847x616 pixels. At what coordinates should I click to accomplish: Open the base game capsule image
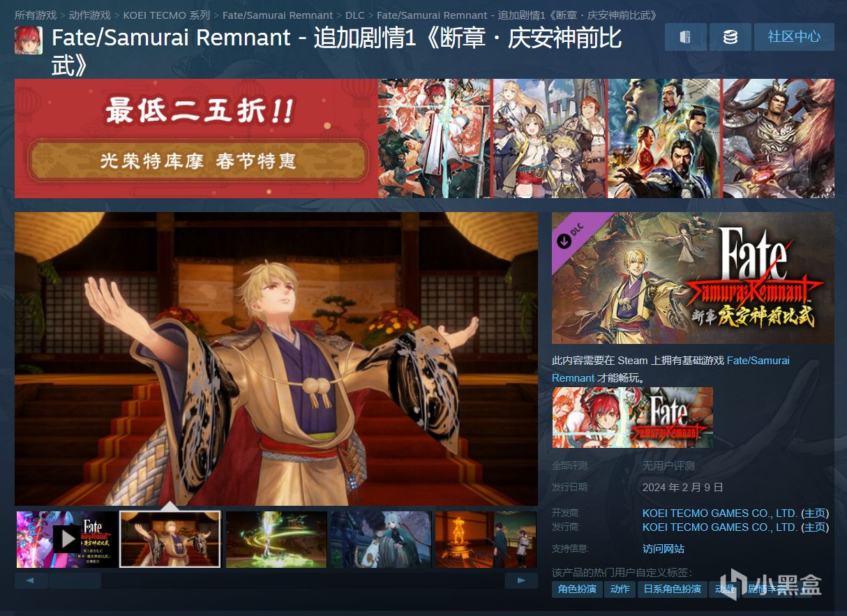click(x=632, y=417)
